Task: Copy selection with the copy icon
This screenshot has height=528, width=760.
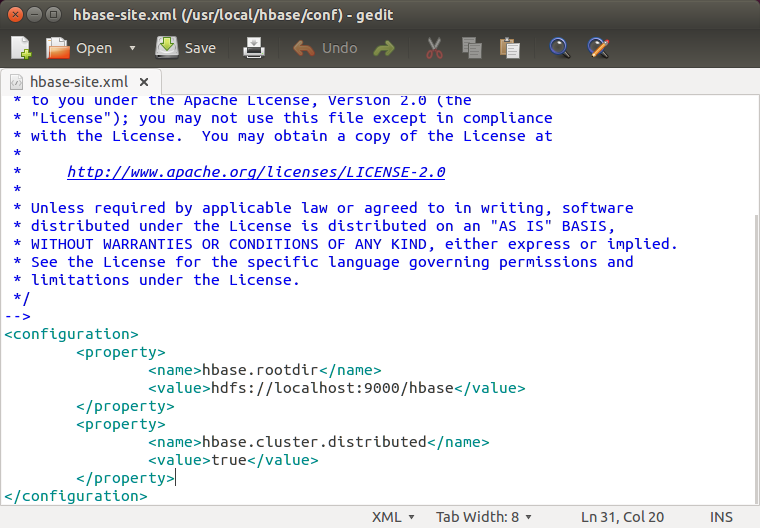Action: (x=472, y=48)
